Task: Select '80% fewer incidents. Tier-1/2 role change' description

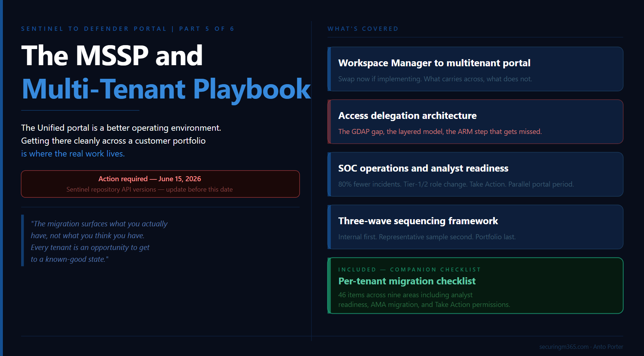Action: coord(456,184)
